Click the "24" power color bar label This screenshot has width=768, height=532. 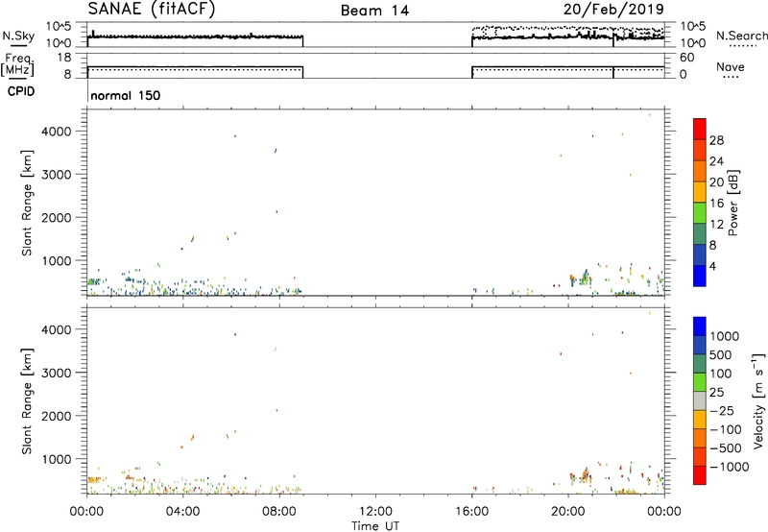pos(716,161)
